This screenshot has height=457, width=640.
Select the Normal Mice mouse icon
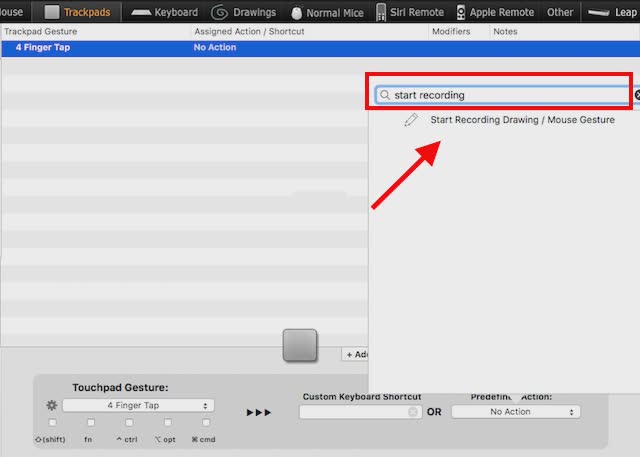[x=297, y=13]
